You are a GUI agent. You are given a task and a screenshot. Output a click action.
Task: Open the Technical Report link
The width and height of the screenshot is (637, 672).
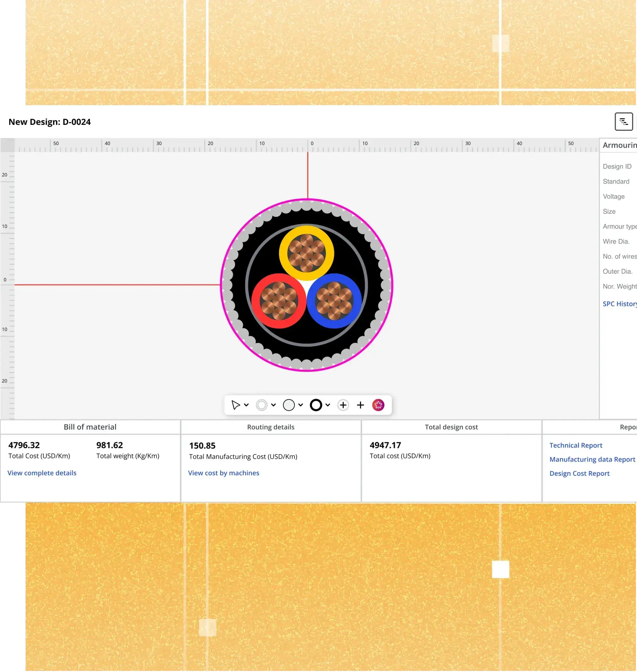pos(576,445)
